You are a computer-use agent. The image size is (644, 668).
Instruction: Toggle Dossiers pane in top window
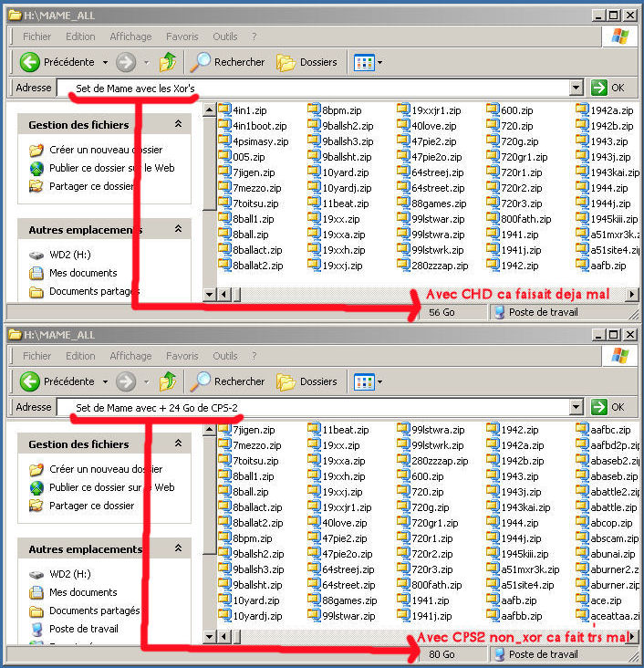tap(306, 62)
